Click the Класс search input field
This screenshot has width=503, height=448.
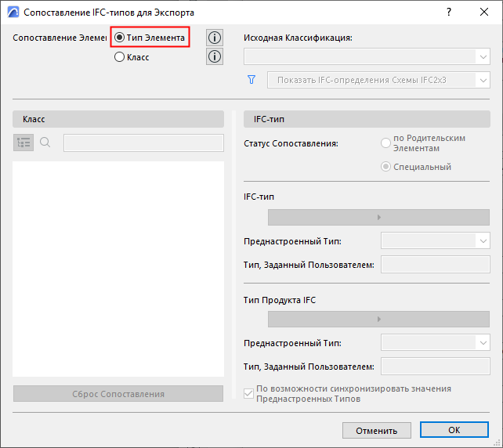click(x=143, y=143)
